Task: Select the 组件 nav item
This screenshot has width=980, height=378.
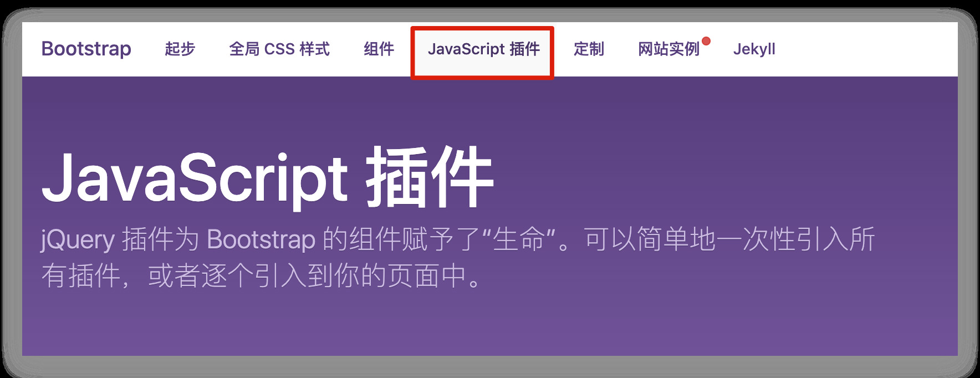Action: click(x=379, y=49)
